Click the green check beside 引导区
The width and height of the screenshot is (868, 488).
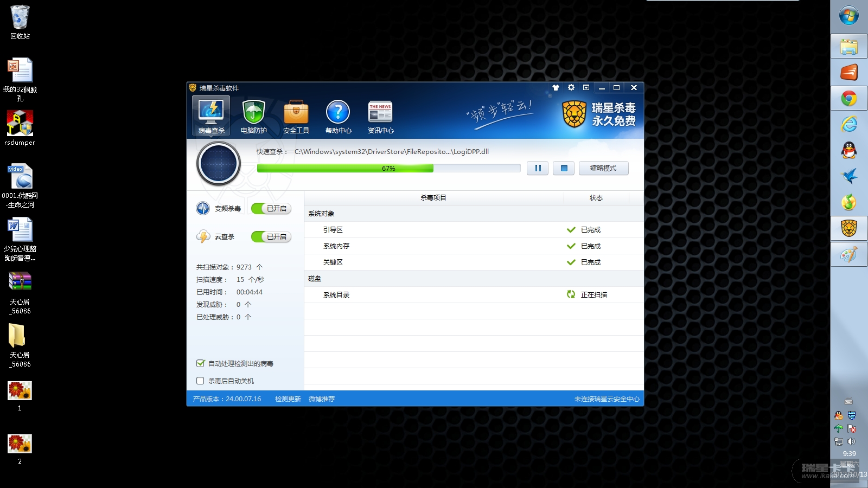click(571, 230)
